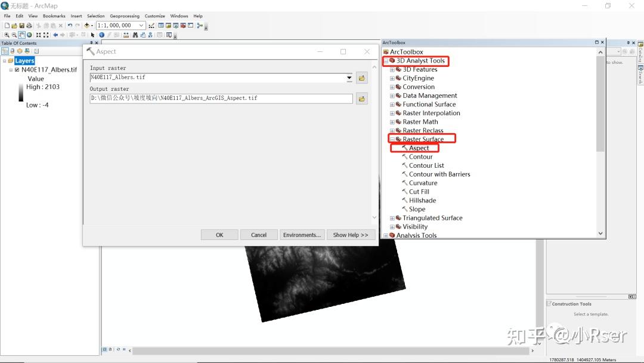
Task: Open the Geoprocessing menu
Action: click(125, 16)
